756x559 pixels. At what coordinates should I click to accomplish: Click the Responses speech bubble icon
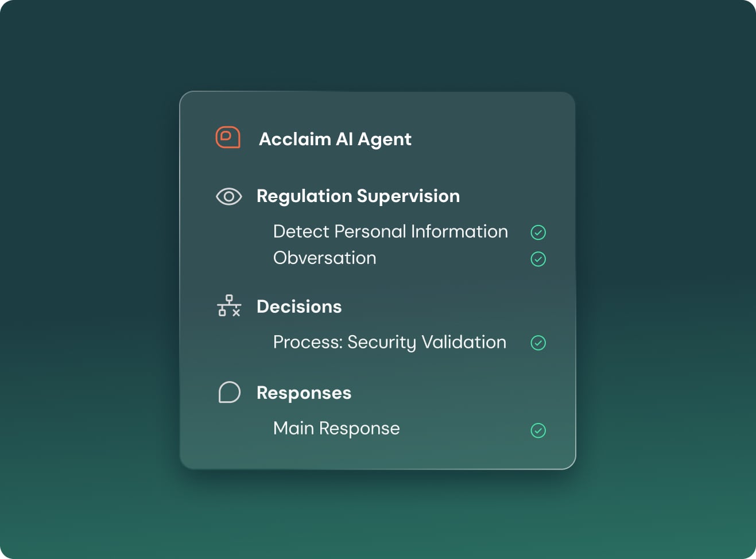[x=229, y=392]
